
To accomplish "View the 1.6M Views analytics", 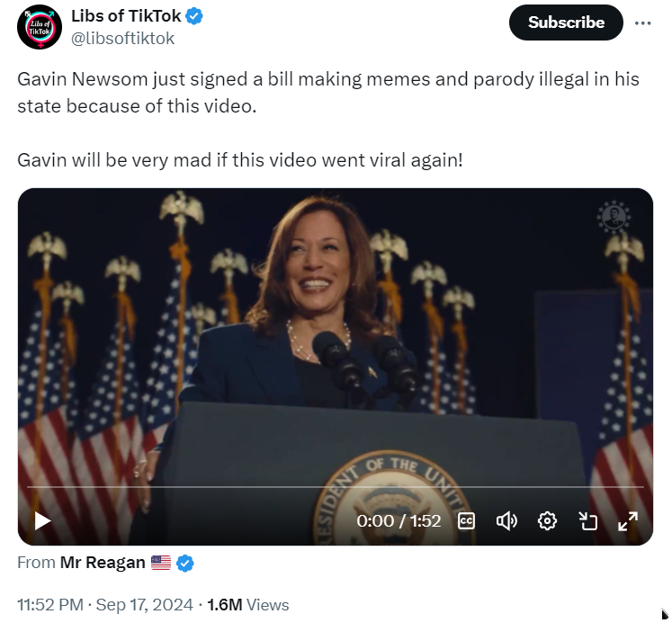I will click(247, 605).
